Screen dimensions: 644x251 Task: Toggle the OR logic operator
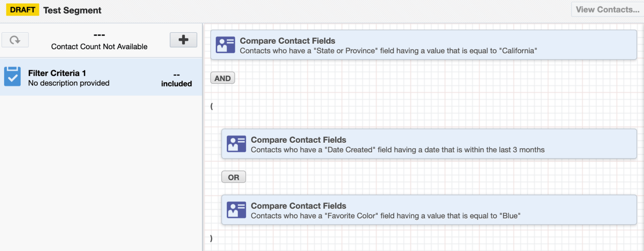tap(233, 176)
